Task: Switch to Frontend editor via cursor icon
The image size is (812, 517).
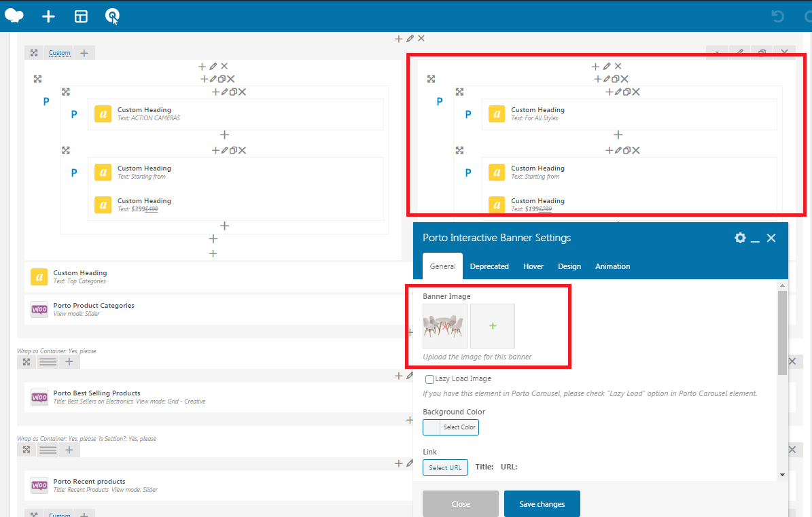Action: pos(113,16)
